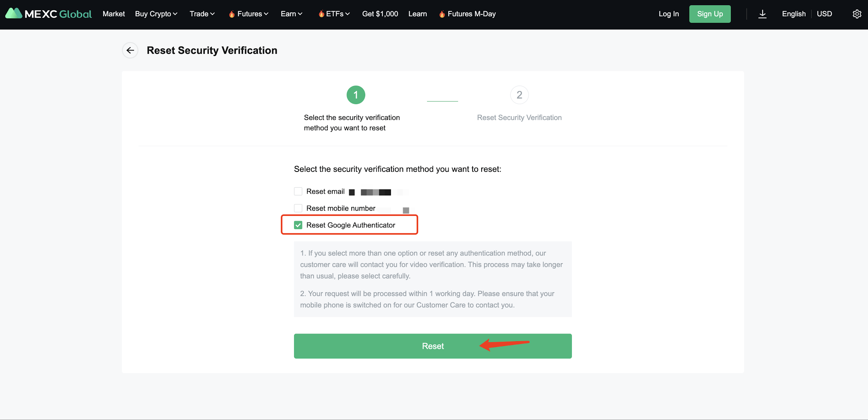Expand the Earn dropdown menu
This screenshot has width=868, height=420.
click(x=292, y=14)
